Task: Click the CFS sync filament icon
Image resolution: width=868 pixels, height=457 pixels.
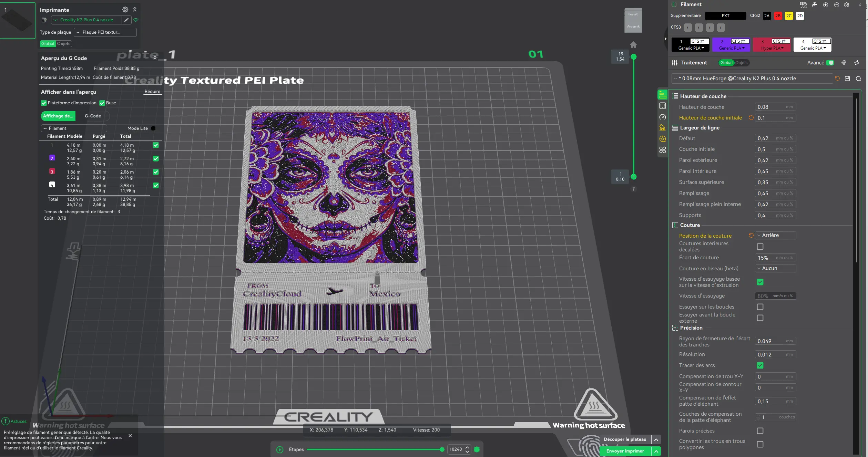Action: click(x=803, y=5)
